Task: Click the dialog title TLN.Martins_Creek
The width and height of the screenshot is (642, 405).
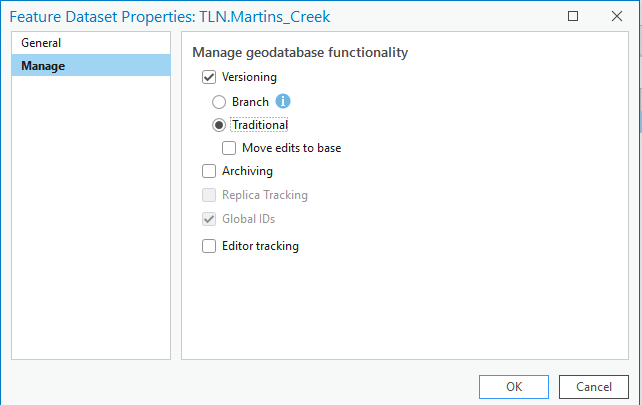Action: click(x=264, y=17)
